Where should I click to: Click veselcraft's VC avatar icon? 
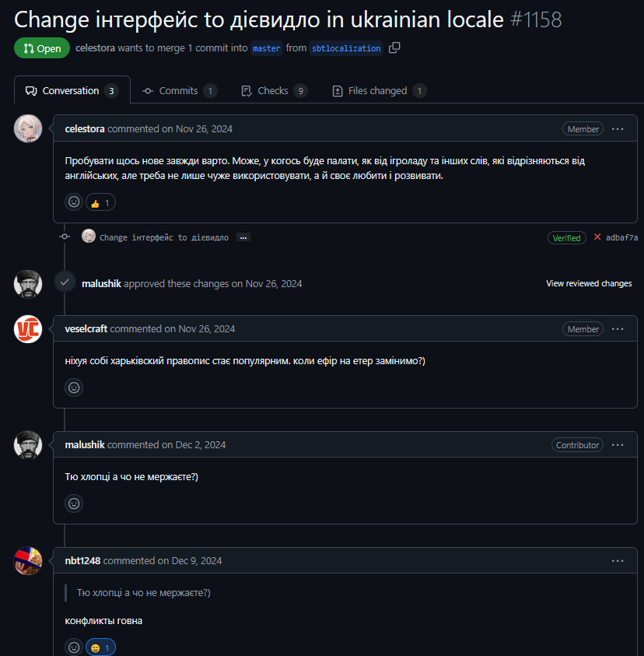pyautogui.click(x=28, y=328)
